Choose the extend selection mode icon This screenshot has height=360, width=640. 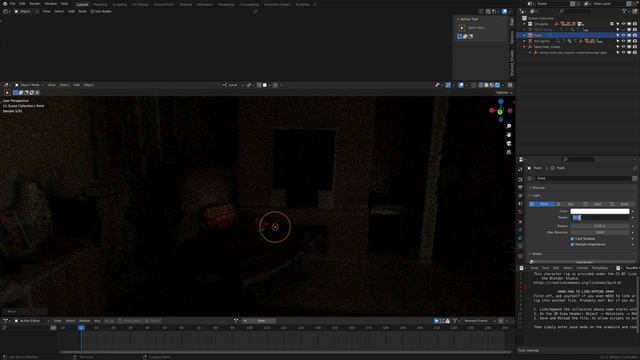click(x=21, y=93)
